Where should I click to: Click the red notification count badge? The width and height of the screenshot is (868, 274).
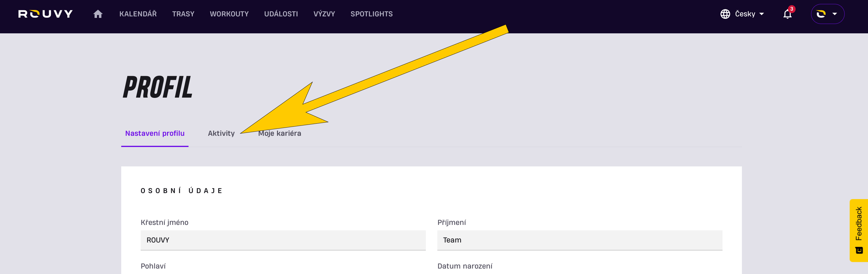(x=792, y=9)
